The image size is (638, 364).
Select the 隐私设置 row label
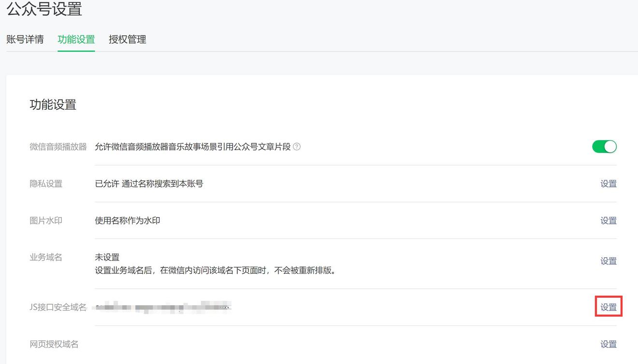tap(46, 184)
